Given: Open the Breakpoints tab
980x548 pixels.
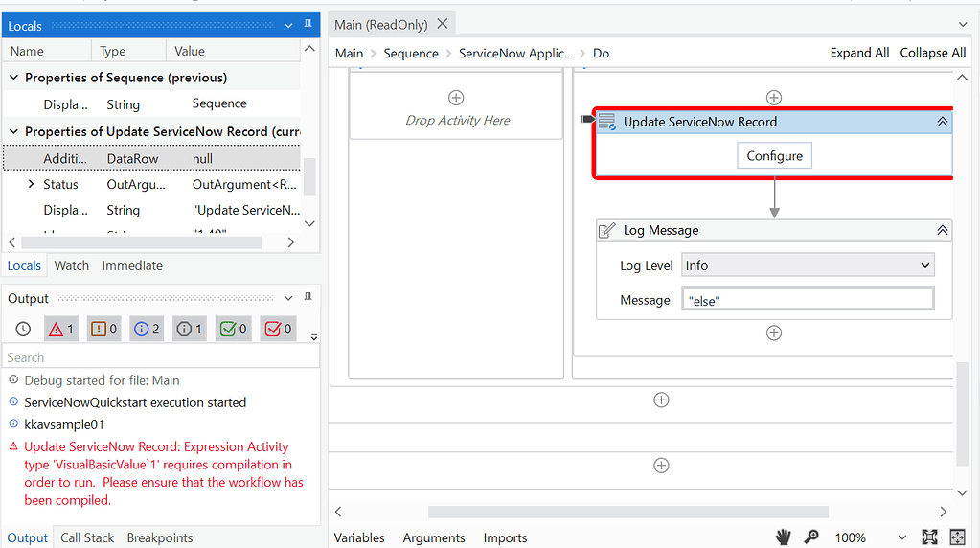Looking at the screenshot, I should click(x=159, y=538).
